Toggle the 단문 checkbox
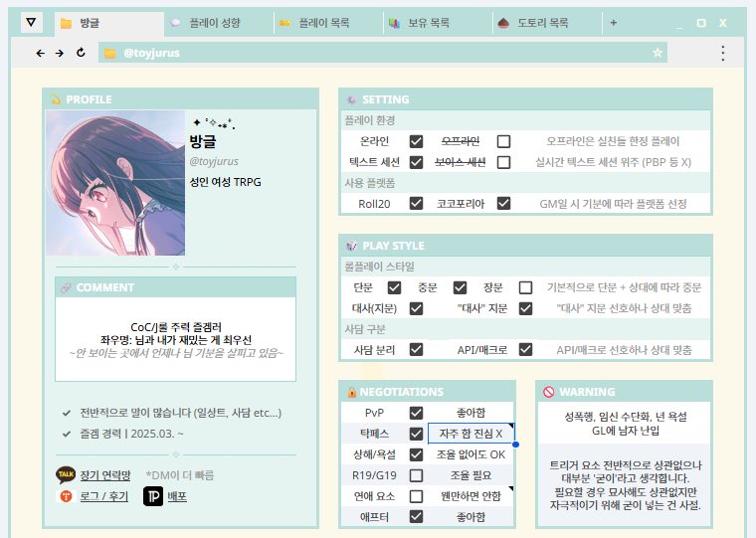 coord(394,287)
